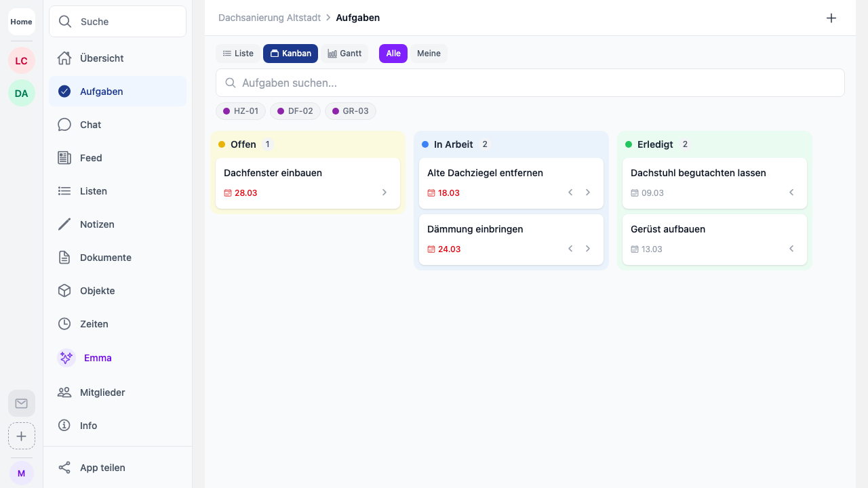Open Objekte cube icon in sidebar

click(64, 291)
